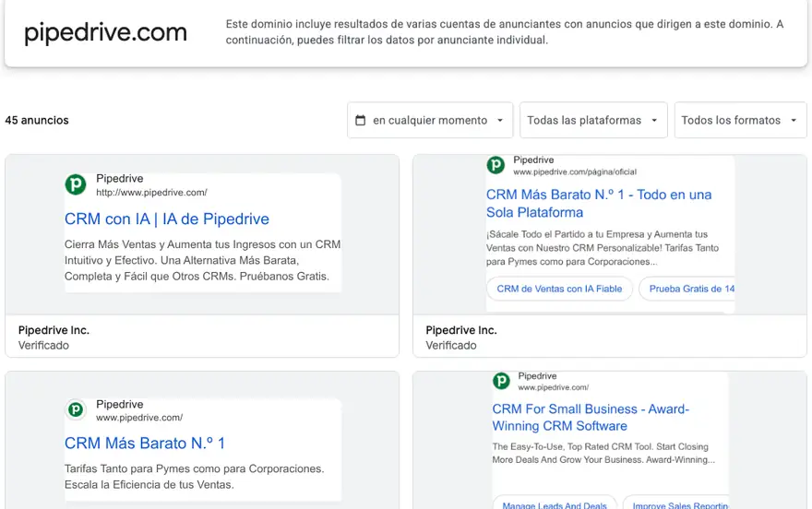Open the 'Todas las plataformas' filter dropdown
This screenshot has width=812, height=509.
coord(593,120)
